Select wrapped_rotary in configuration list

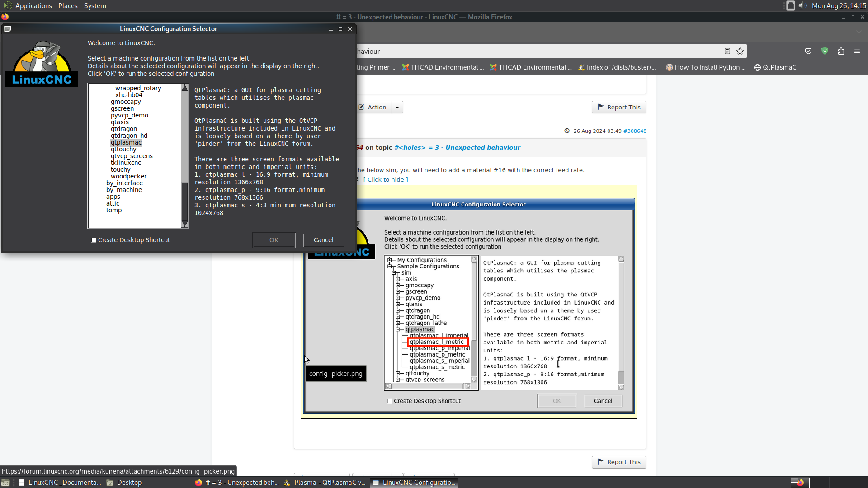coord(138,88)
